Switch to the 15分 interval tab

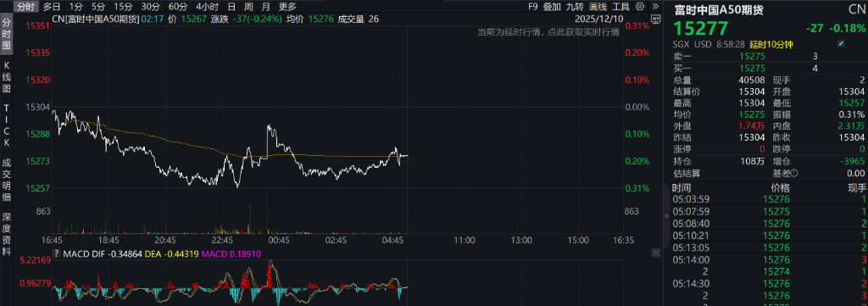[123, 7]
